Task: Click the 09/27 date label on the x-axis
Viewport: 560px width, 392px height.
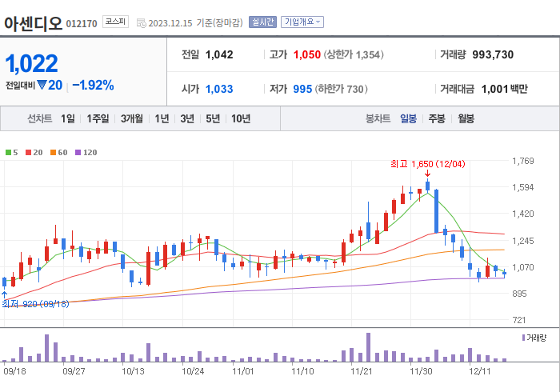Action: 74,371
